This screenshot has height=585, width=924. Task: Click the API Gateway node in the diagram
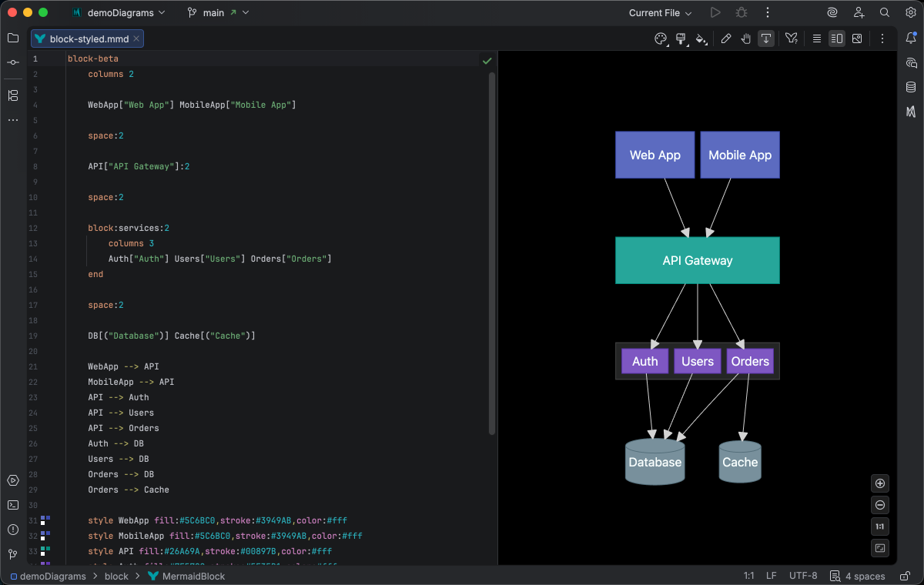coord(698,260)
